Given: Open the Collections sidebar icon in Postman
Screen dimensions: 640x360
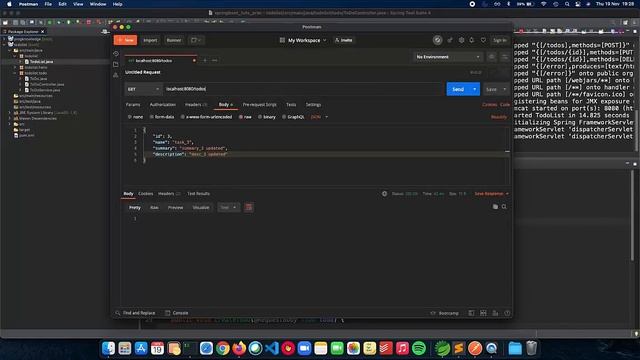Looking at the screenshot, I should pyautogui.click(x=116, y=64).
